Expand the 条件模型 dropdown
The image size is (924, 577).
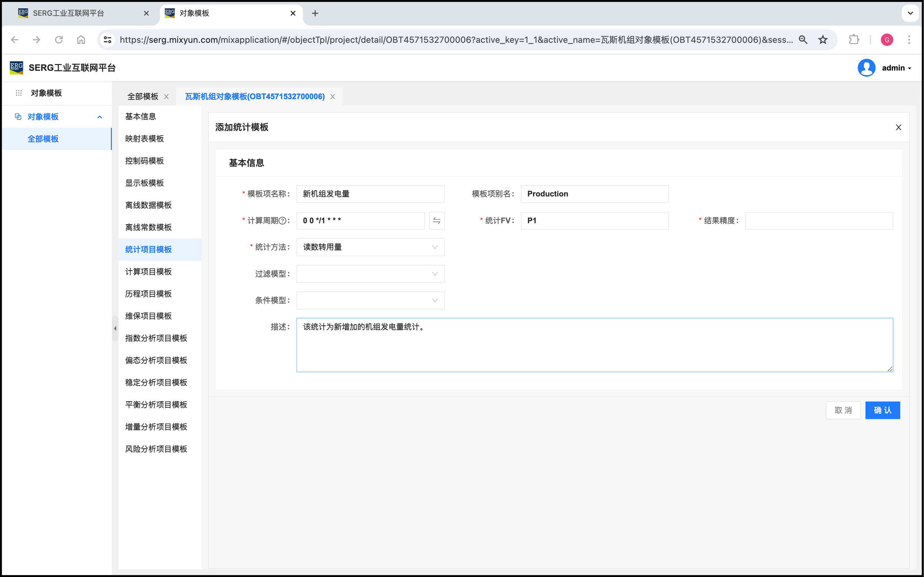(x=370, y=301)
